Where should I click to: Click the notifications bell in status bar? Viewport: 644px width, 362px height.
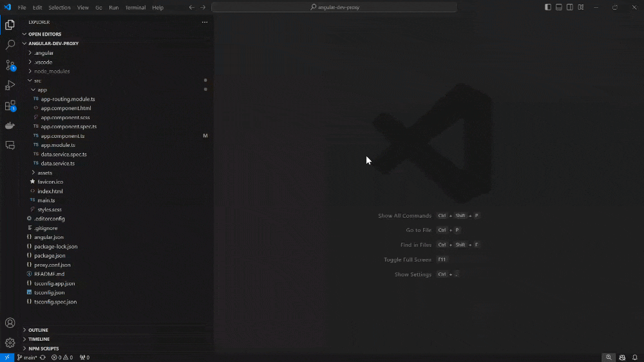pyautogui.click(x=634, y=357)
